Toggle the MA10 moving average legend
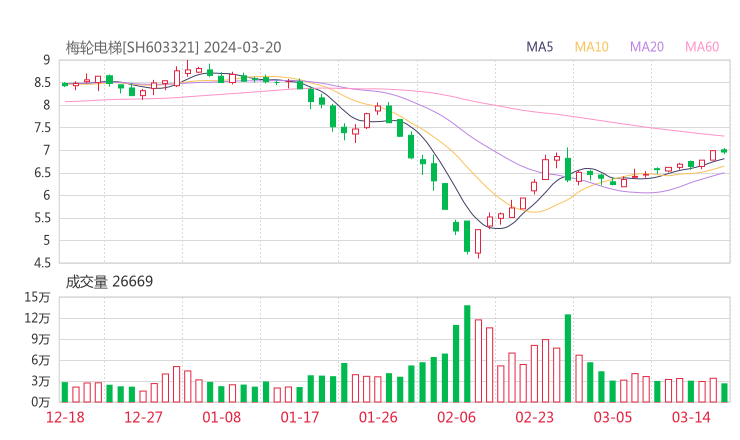Screen dimensions: 740x440 coord(592,47)
